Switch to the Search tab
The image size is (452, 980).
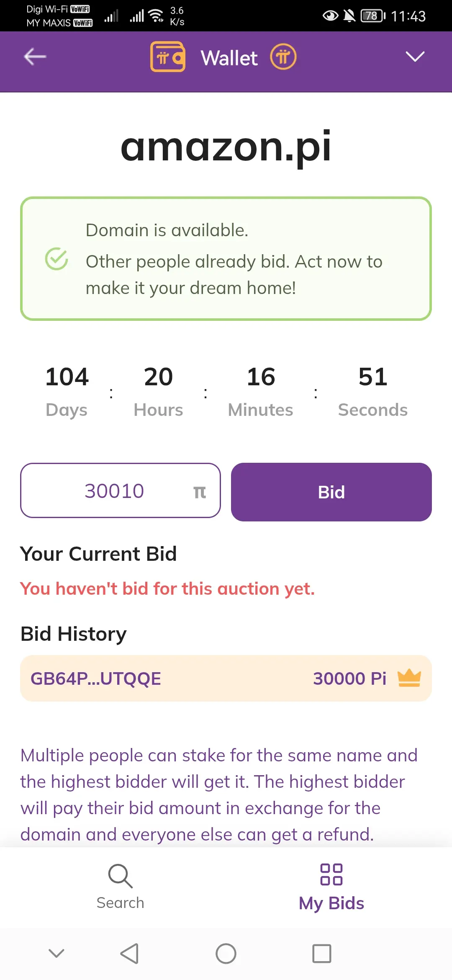[121, 887]
